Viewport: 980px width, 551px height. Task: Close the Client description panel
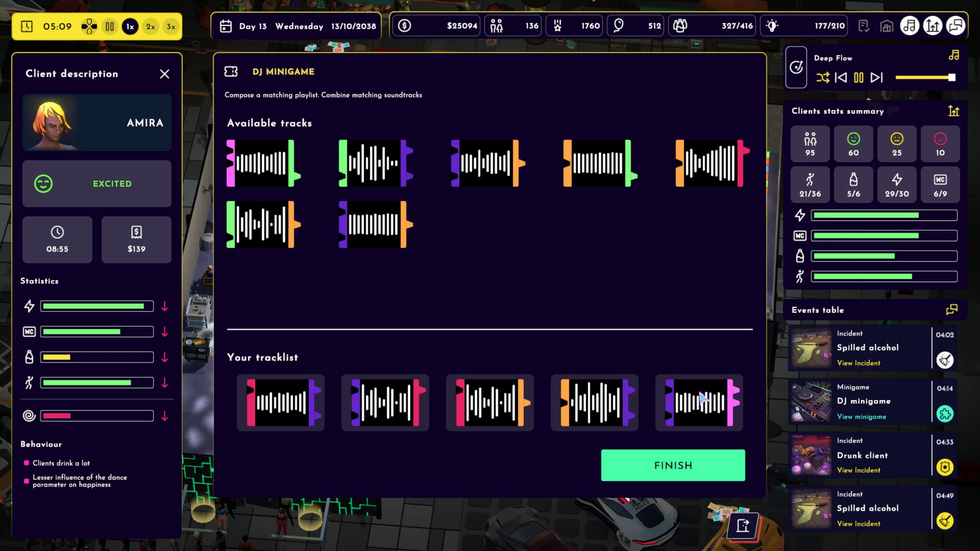click(165, 74)
